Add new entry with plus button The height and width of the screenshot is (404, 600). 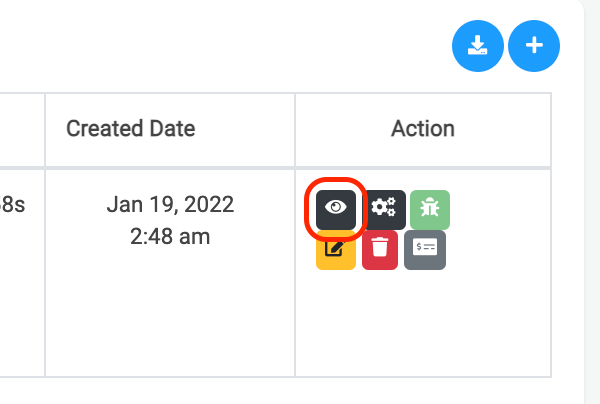534,46
